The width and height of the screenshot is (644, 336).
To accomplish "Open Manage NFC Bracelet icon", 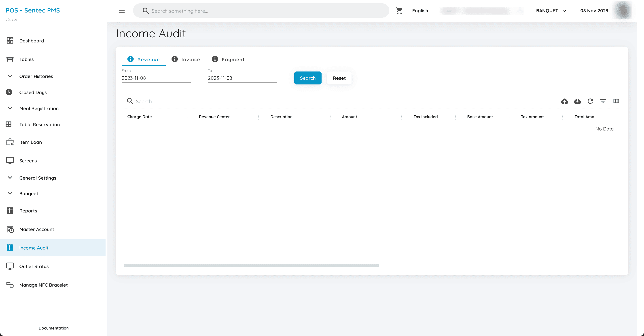I will tap(10, 285).
